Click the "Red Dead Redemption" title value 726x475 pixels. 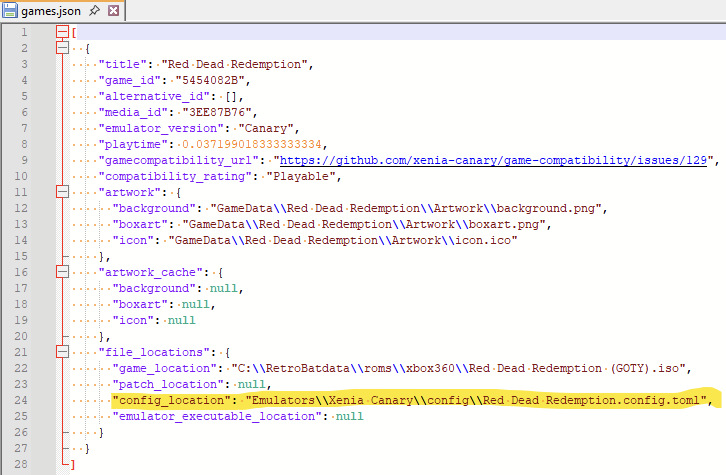tap(239, 64)
